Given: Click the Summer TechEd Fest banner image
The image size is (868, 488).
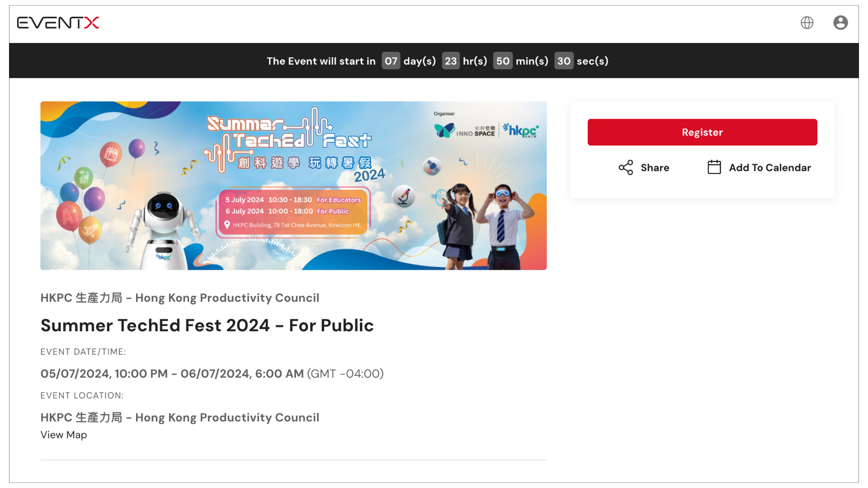Looking at the screenshot, I should 293,186.
